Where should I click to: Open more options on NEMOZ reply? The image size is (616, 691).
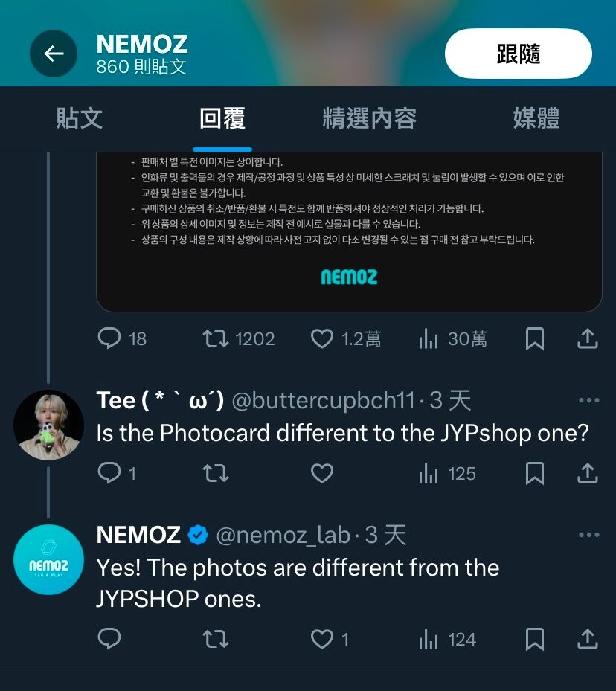[588, 535]
